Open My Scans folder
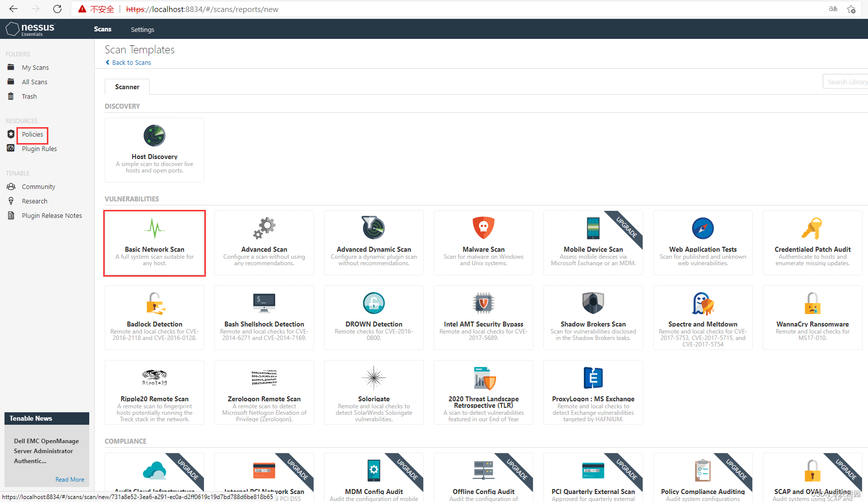Image resolution: width=868 pixels, height=502 pixels. coord(35,67)
